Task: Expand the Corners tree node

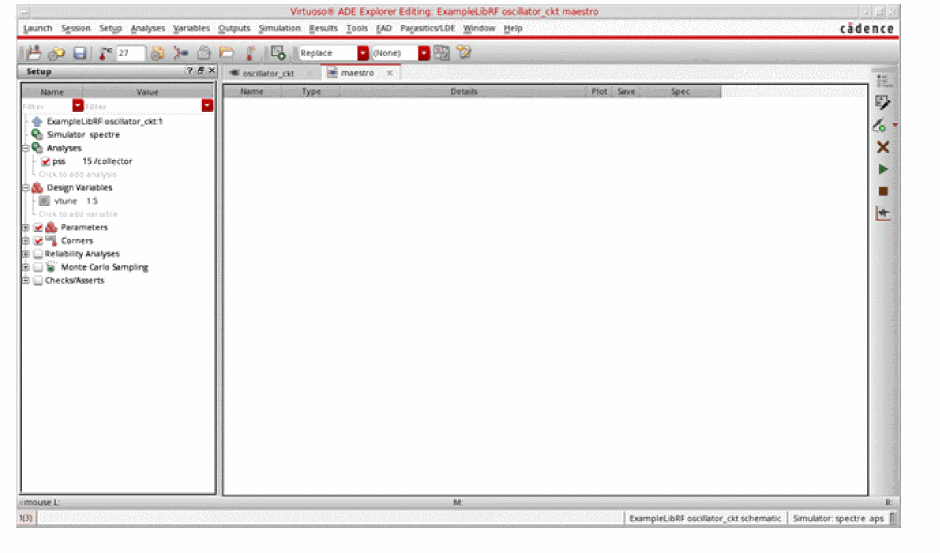Action: [x=26, y=241]
